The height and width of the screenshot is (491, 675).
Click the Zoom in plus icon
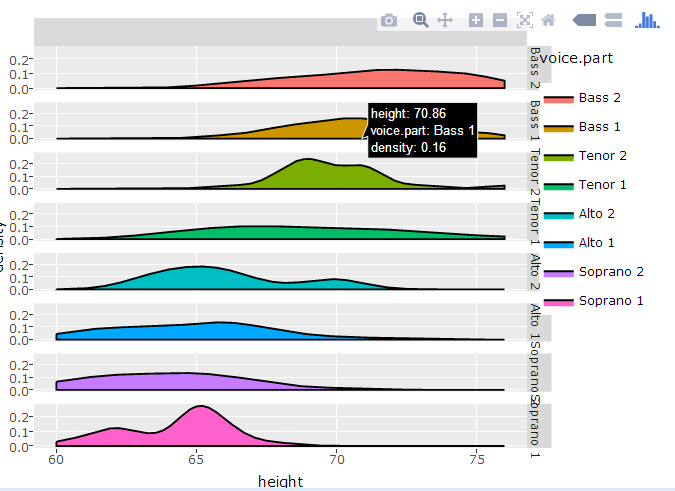476,20
